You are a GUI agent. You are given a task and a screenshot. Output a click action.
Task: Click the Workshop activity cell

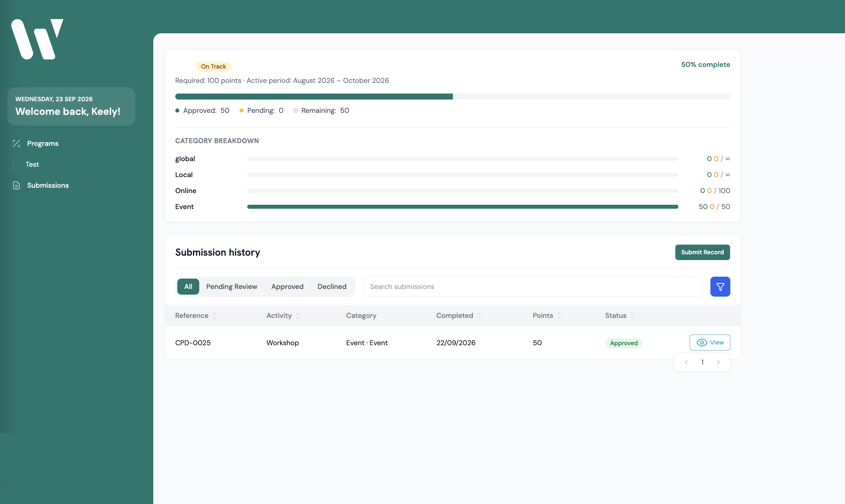pos(283,343)
